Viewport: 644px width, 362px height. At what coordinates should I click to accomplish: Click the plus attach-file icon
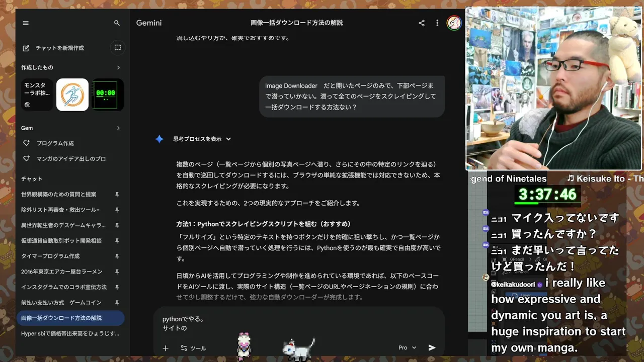166,348
